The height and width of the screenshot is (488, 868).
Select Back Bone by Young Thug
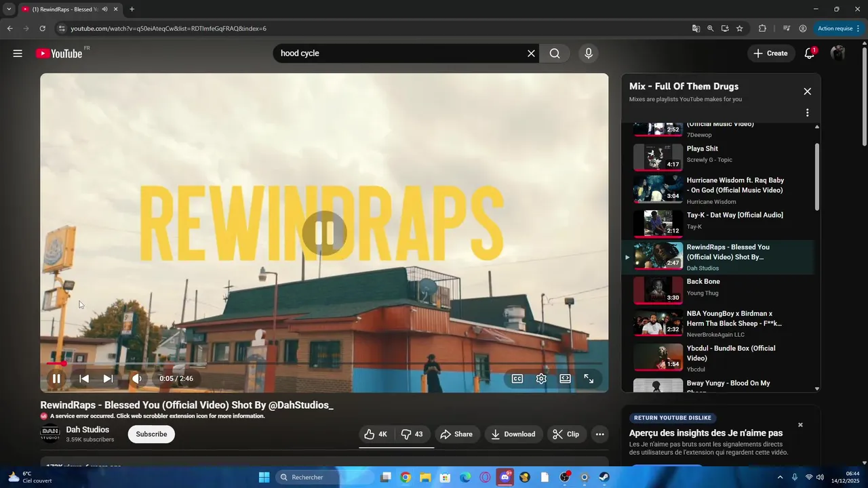click(722, 290)
